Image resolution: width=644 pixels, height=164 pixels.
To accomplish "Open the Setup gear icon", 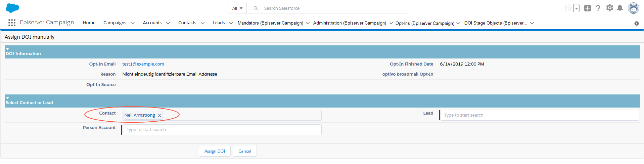I will click(x=609, y=8).
